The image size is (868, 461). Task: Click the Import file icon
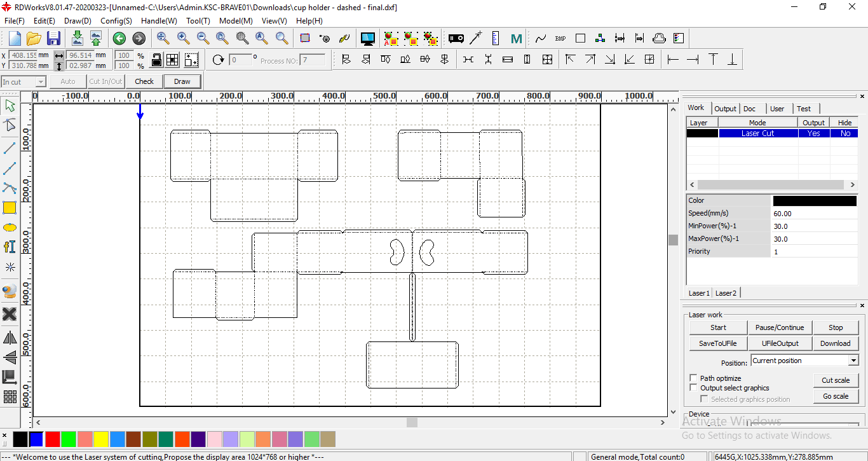click(x=77, y=38)
